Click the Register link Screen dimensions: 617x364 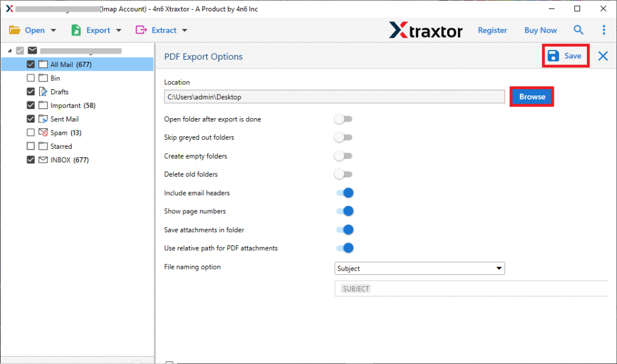(492, 30)
